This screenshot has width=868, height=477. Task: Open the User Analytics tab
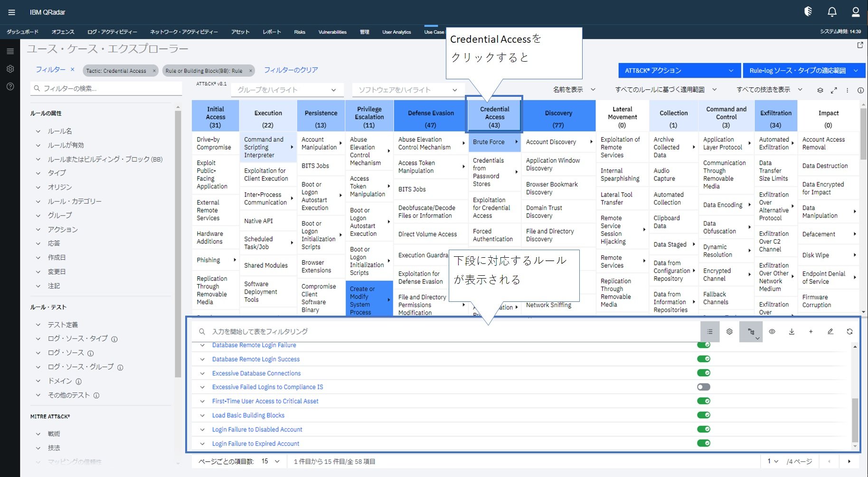click(x=396, y=32)
